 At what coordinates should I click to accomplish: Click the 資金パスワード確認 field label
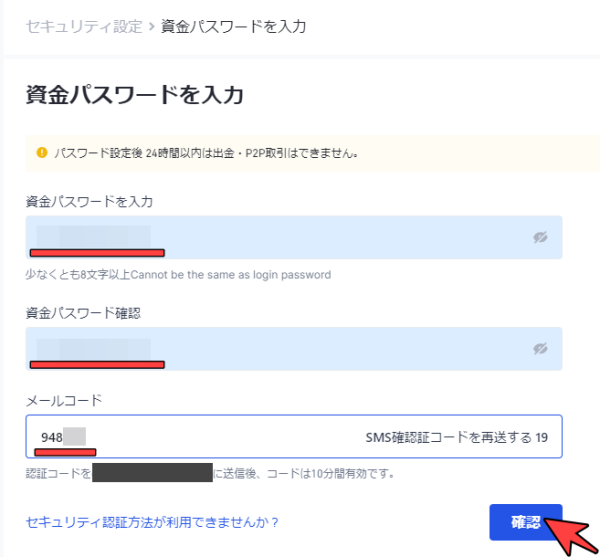coord(83,313)
